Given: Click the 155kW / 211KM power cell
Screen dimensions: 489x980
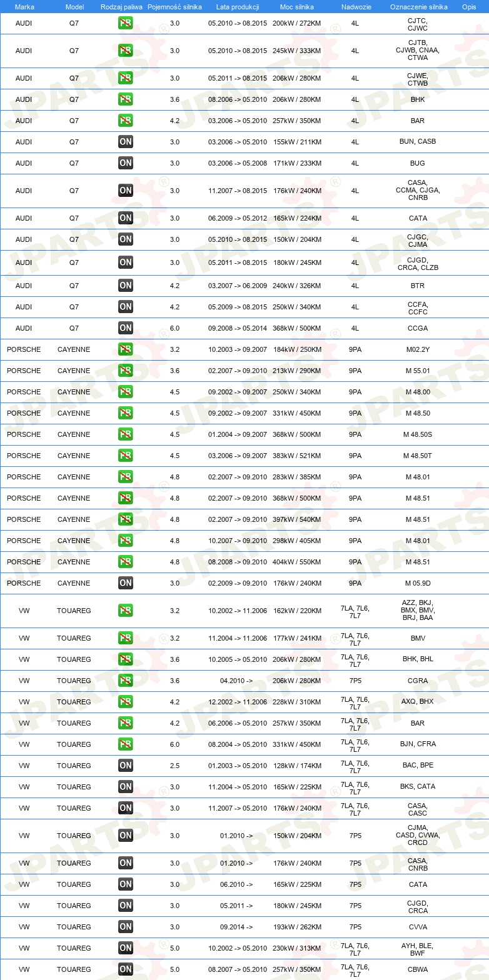Looking at the screenshot, I should 297,142.
